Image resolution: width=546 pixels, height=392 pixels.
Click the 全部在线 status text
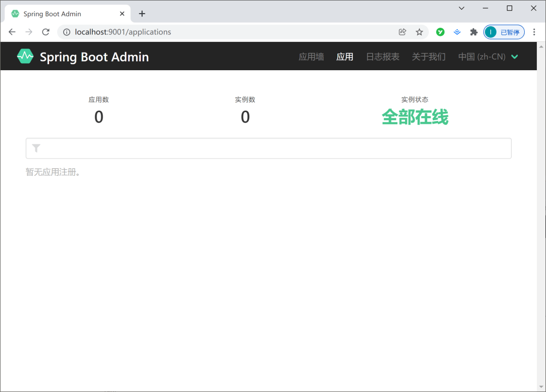click(415, 117)
